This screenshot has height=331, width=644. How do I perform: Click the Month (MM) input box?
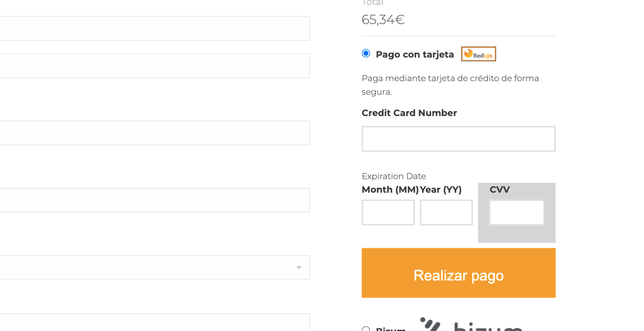point(388,212)
